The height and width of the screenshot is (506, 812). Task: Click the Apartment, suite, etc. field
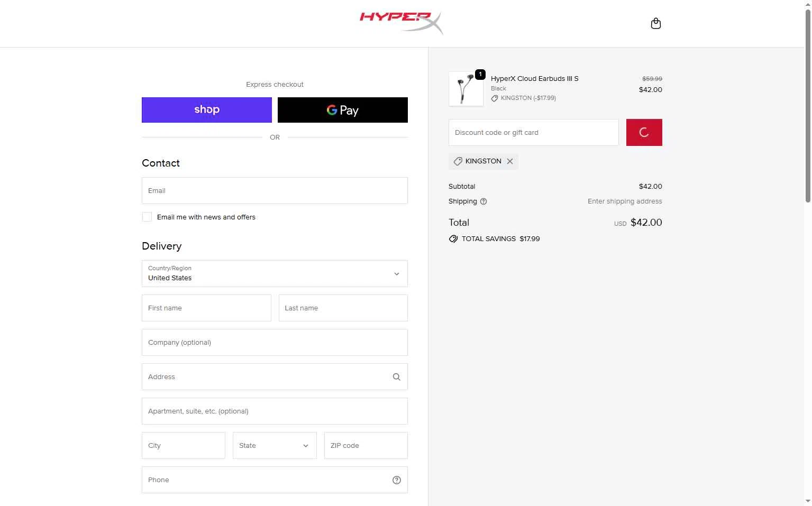tap(275, 411)
